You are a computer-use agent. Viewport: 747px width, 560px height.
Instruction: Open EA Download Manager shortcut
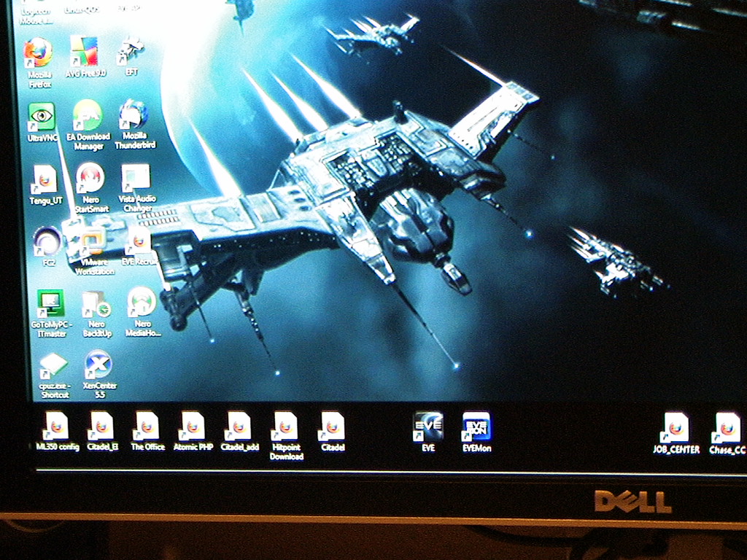click(88, 125)
